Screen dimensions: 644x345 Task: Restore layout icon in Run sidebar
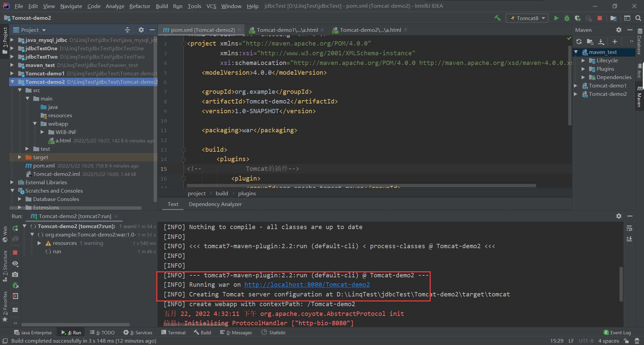pos(15,310)
